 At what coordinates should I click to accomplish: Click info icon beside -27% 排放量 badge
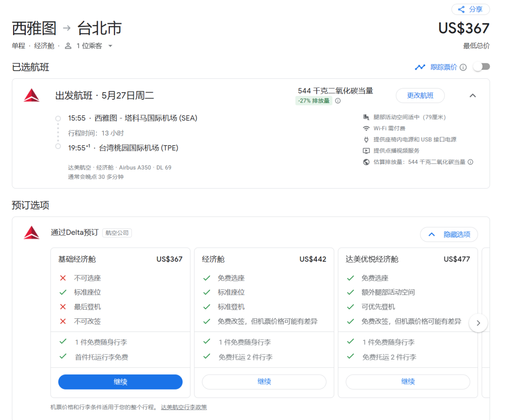pos(338,101)
